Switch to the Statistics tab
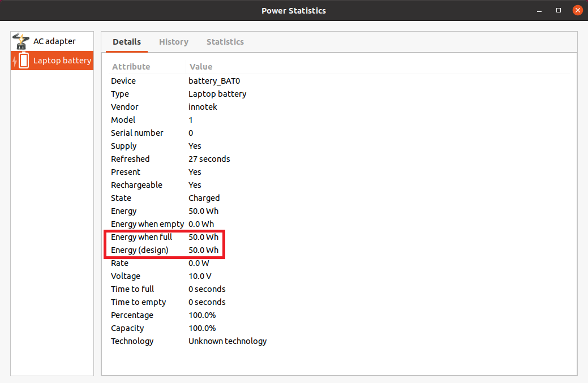 coord(225,41)
